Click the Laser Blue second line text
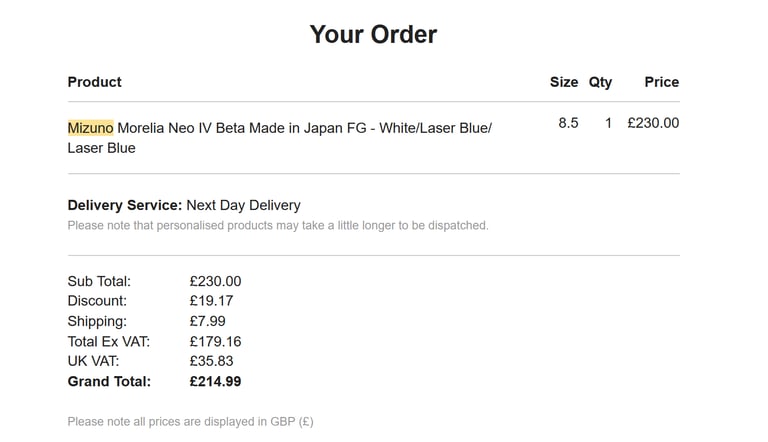 101,148
